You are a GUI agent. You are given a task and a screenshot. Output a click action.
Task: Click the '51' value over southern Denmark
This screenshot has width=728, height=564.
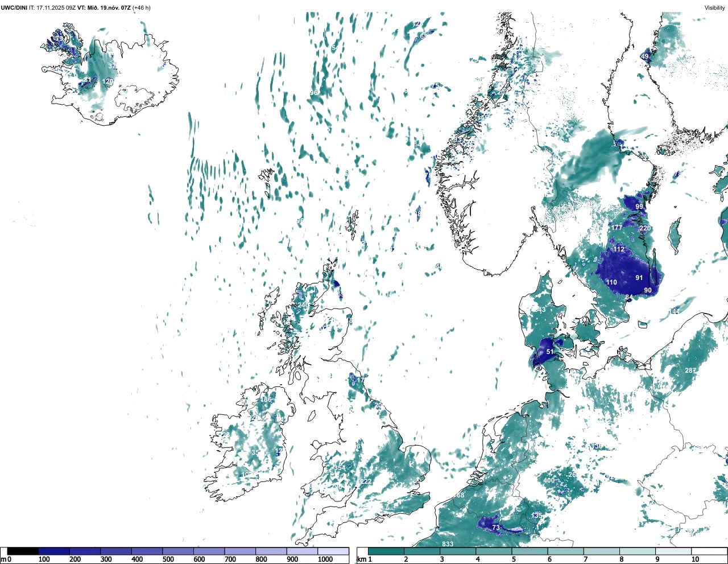[550, 352]
